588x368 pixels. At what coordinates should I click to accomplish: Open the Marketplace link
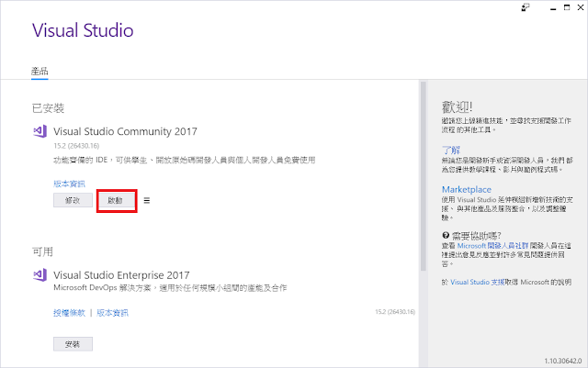467,189
